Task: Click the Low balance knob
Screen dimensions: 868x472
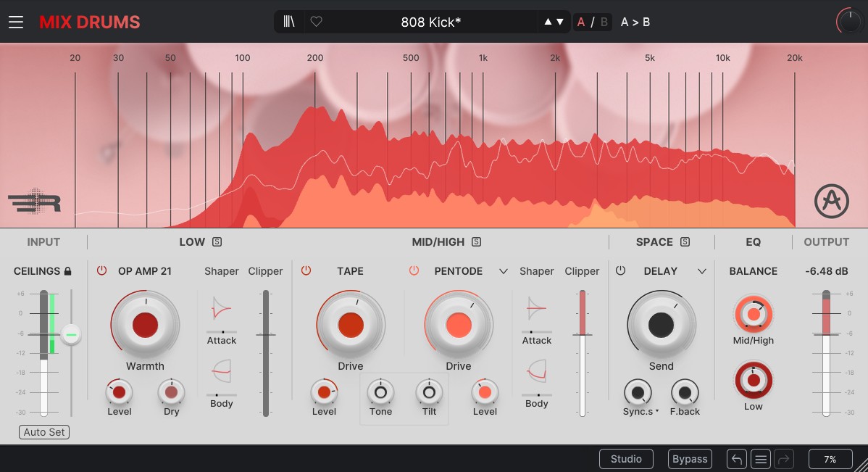Action: pyautogui.click(x=754, y=380)
